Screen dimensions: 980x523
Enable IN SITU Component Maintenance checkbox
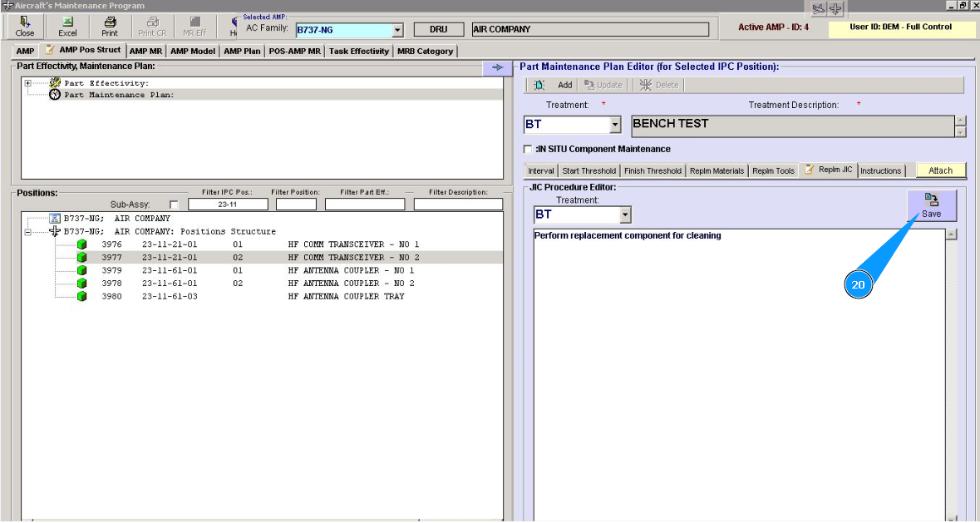pos(528,150)
